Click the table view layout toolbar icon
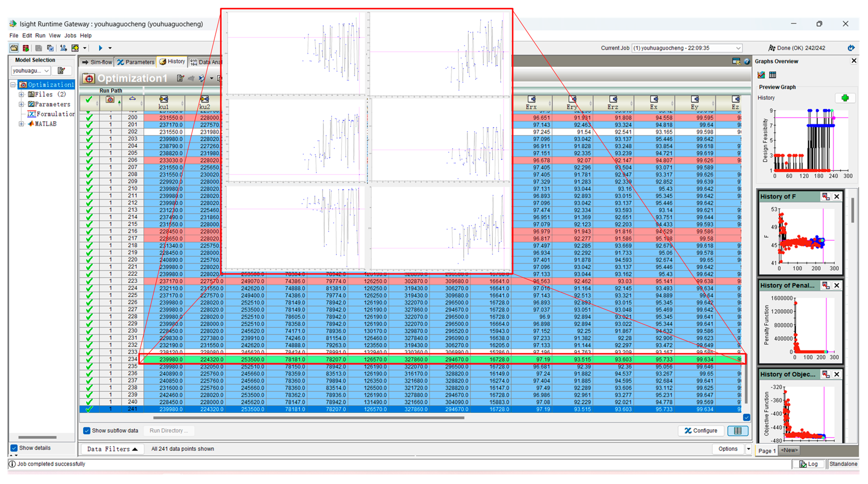The image size is (868, 484). [x=75, y=48]
